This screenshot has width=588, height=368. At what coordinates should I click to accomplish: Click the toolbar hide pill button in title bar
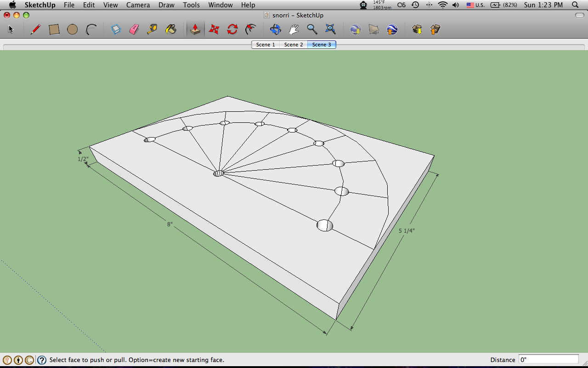tap(579, 15)
